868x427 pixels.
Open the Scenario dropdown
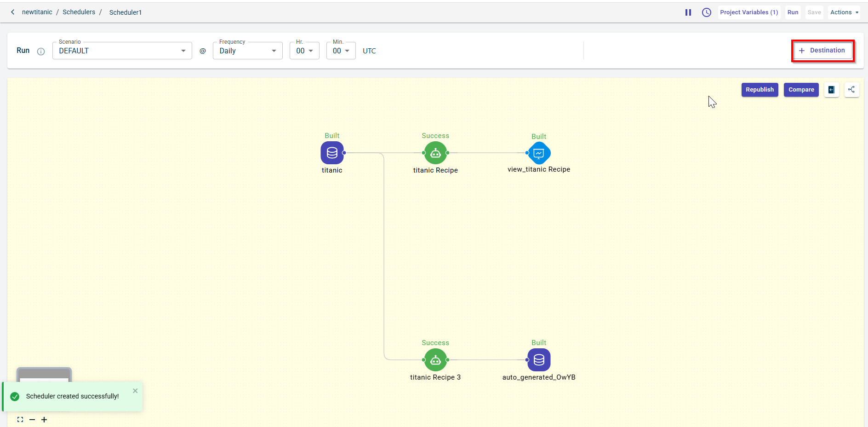122,51
